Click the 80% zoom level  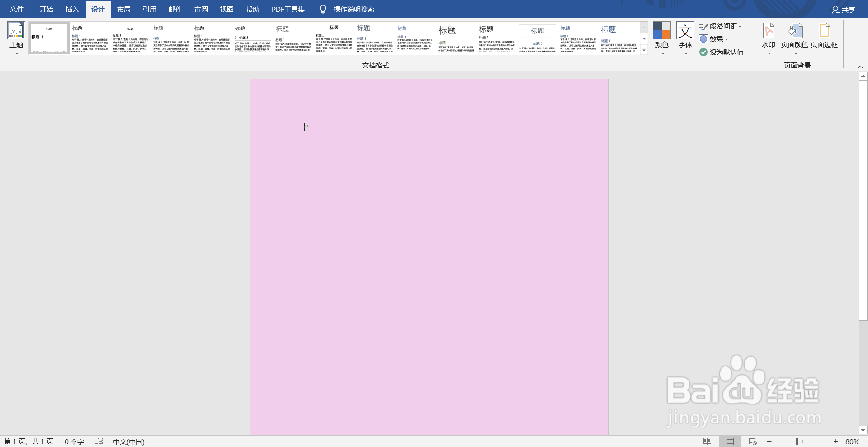[x=852, y=442]
